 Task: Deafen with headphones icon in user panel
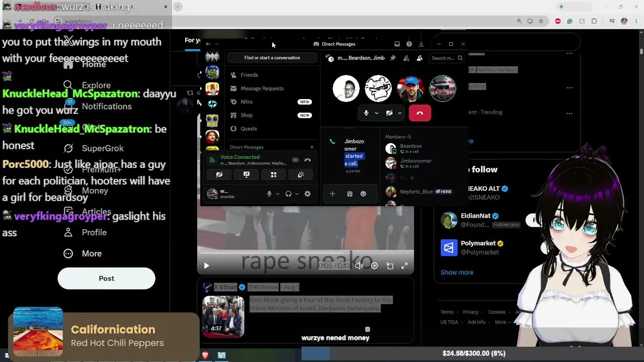pyautogui.click(x=288, y=194)
